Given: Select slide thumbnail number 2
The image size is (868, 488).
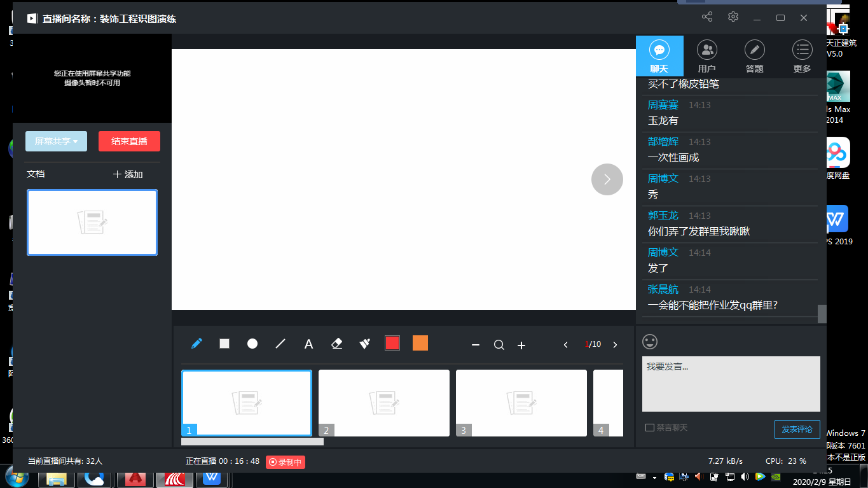Looking at the screenshot, I should pos(384,403).
